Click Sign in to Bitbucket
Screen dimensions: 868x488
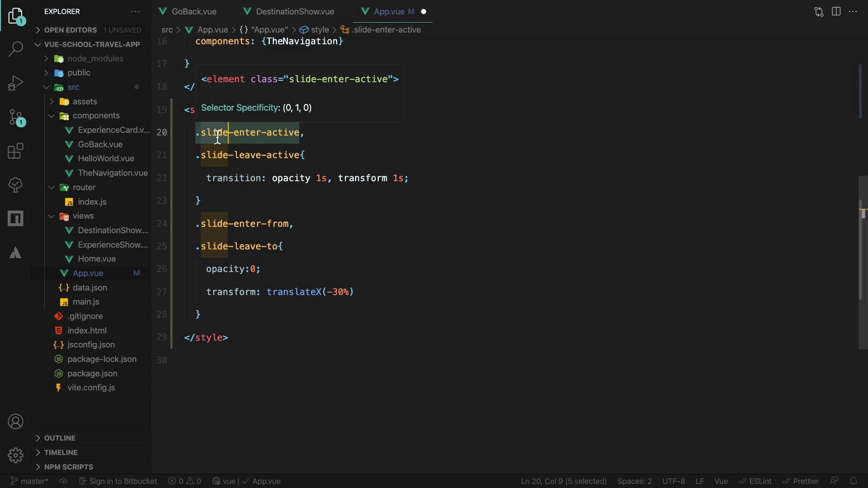(118, 481)
